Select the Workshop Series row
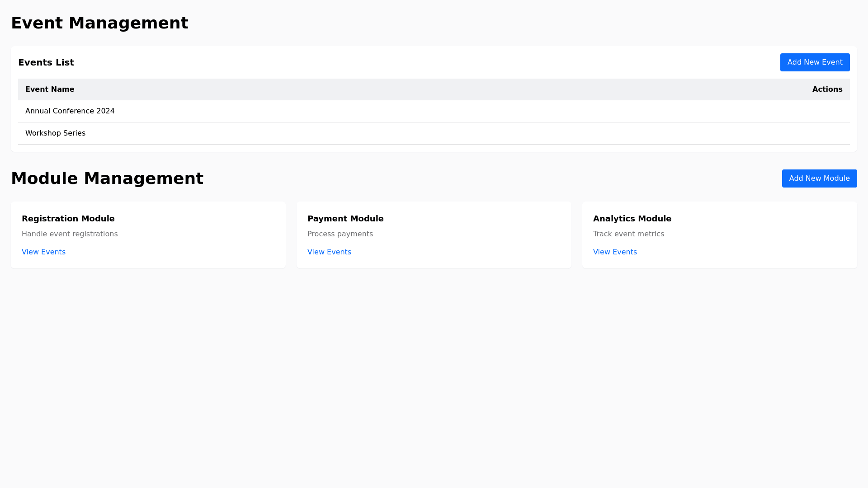The height and width of the screenshot is (488, 868). coord(55,133)
